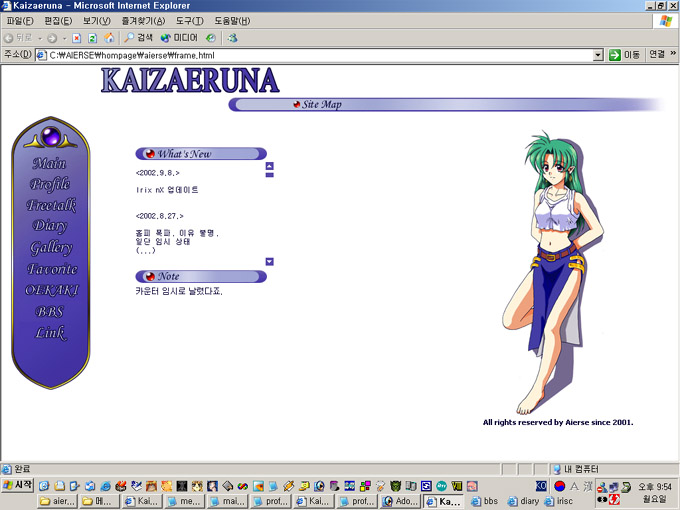680x510 pixels.
Task: Expand the address bar dropdown
Action: tap(598, 55)
